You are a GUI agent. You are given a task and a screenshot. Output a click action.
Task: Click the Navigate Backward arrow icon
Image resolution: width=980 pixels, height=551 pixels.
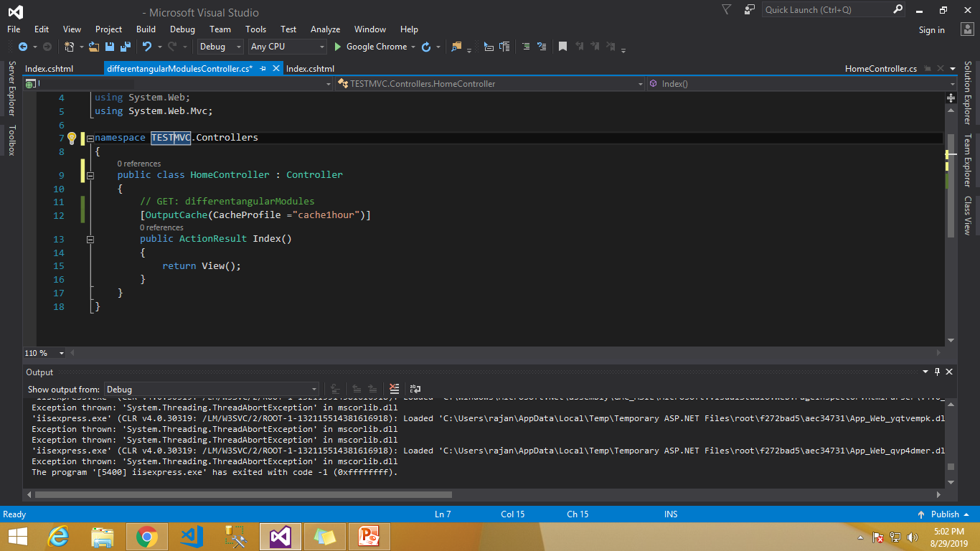(24, 47)
